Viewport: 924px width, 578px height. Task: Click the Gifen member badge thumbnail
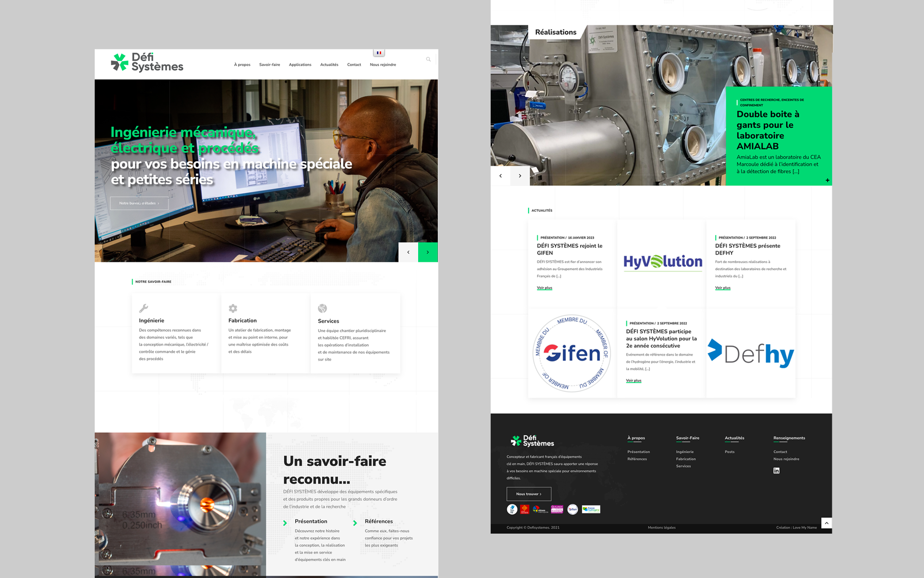[572, 354]
